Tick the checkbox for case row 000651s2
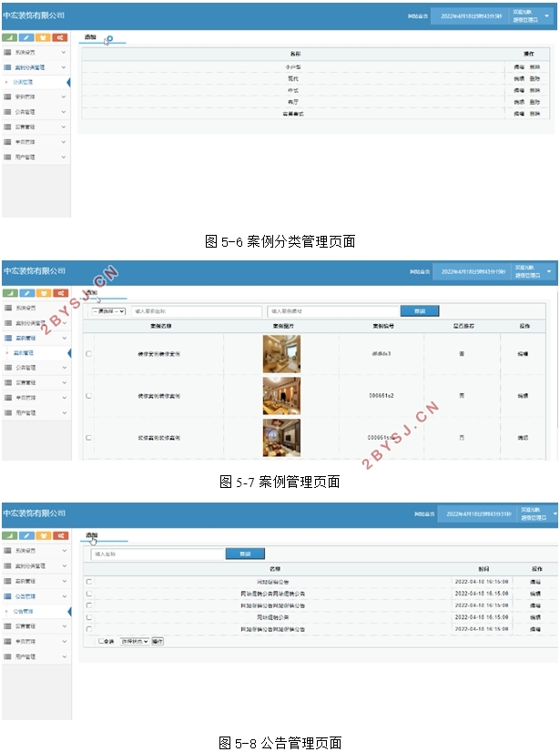Viewport: 560px width, 752px height. click(88, 396)
